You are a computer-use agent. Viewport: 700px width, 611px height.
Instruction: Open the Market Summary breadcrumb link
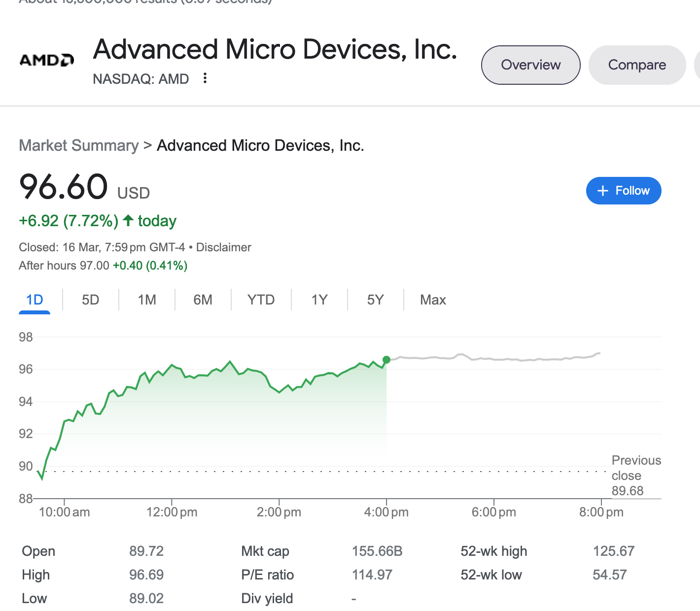pyautogui.click(x=79, y=146)
